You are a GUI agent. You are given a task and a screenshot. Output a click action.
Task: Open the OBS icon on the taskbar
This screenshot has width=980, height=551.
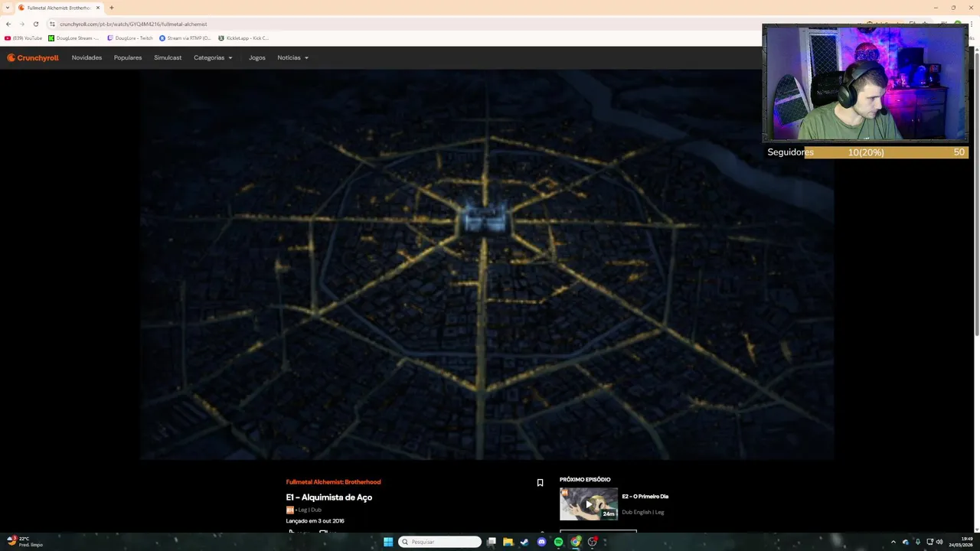(592, 542)
